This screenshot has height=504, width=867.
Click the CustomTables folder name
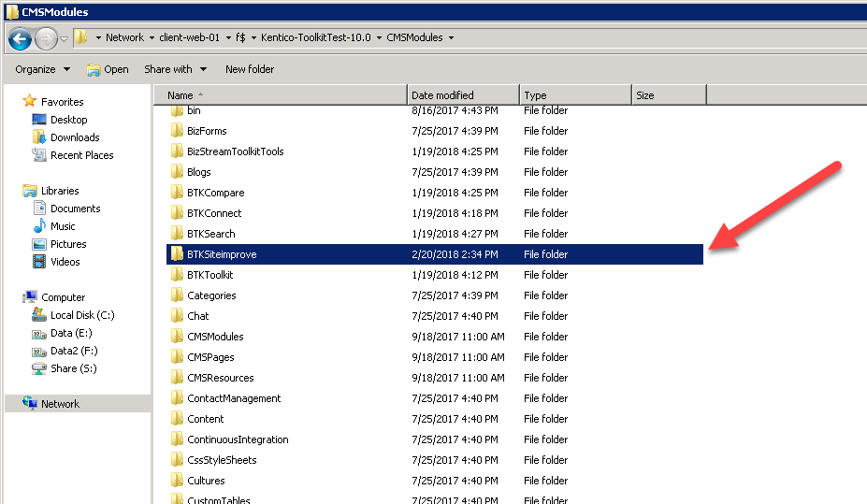(x=219, y=499)
